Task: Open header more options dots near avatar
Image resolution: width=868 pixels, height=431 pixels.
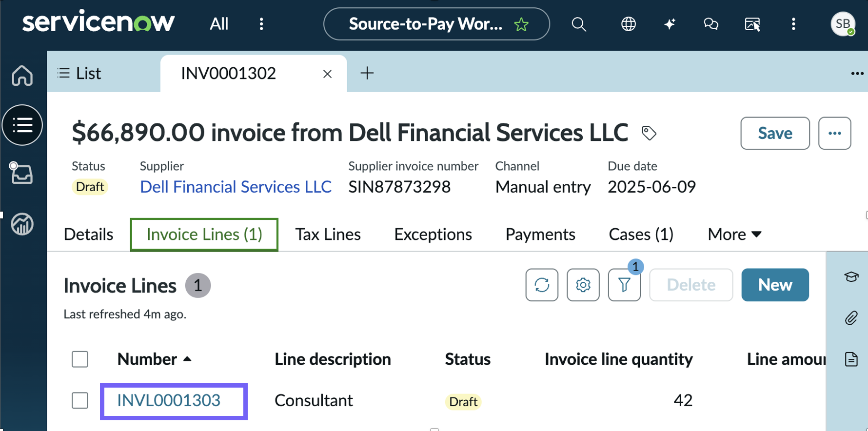Action: (793, 24)
